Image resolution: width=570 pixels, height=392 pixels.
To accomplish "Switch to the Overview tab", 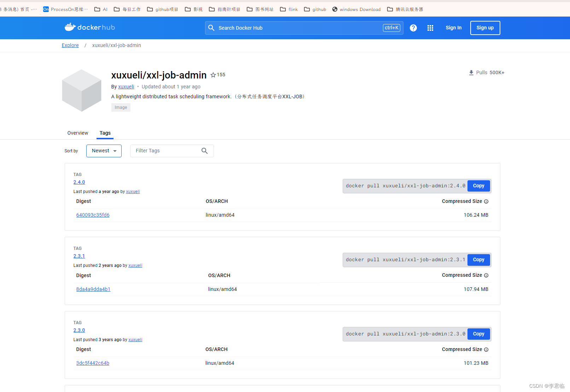I will pos(78,133).
